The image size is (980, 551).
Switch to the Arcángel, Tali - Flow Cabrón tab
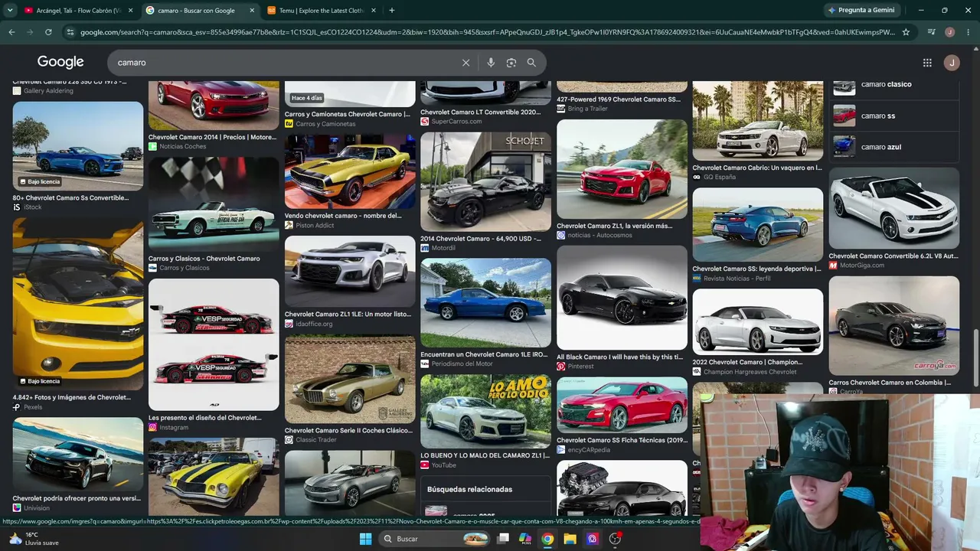[78, 11]
